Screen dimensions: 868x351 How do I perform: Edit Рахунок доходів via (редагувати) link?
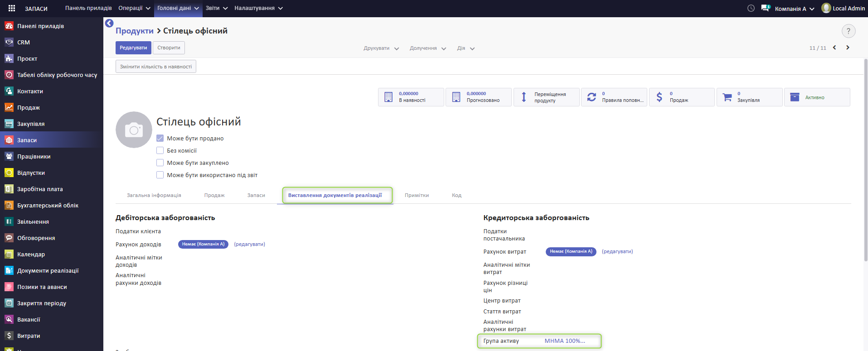pyautogui.click(x=249, y=244)
